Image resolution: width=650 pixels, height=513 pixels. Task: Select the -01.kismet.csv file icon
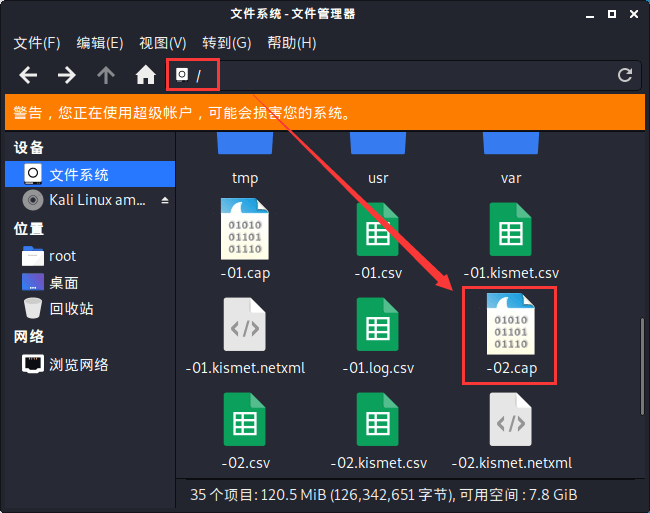pos(511,229)
